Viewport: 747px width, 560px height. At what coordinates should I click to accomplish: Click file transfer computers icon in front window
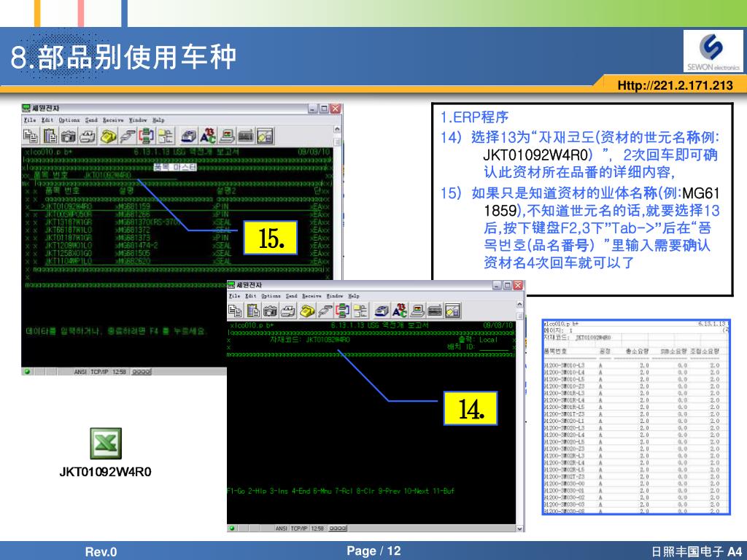pyautogui.click(x=343, y=311)
